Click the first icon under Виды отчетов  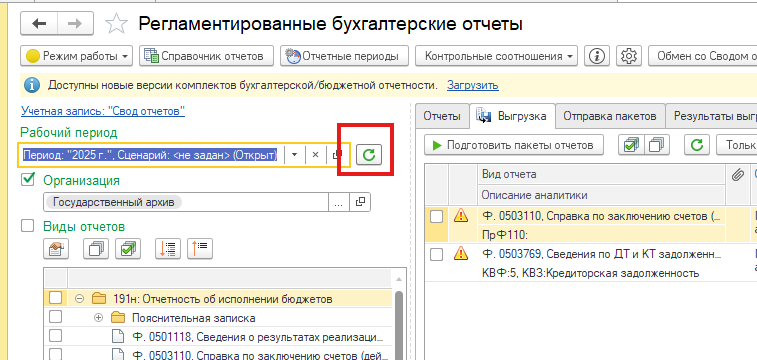[x=56, y=249]
